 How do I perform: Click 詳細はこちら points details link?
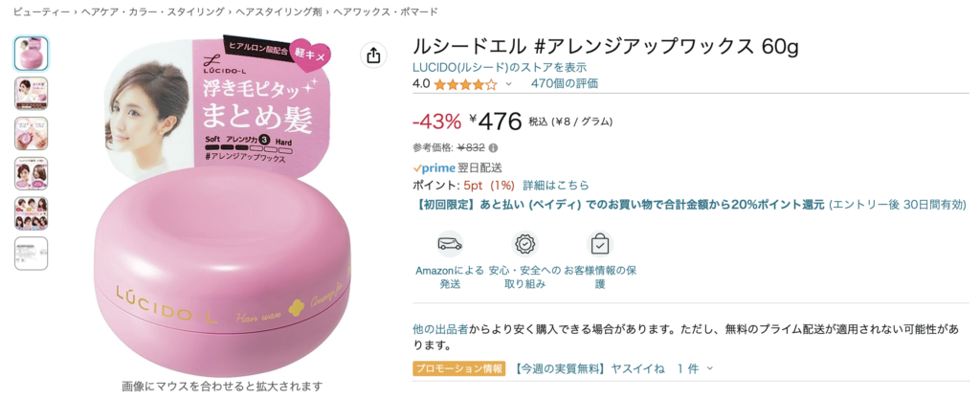point(556,185)
